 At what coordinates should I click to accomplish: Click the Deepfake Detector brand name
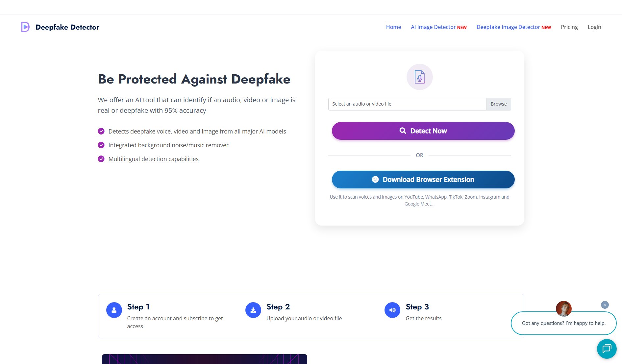[67, 27]
